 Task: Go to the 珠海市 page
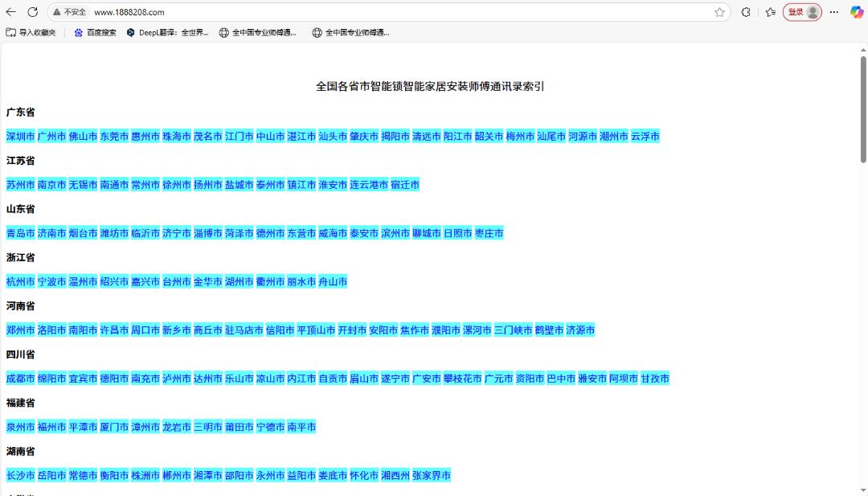coord(177,136)
